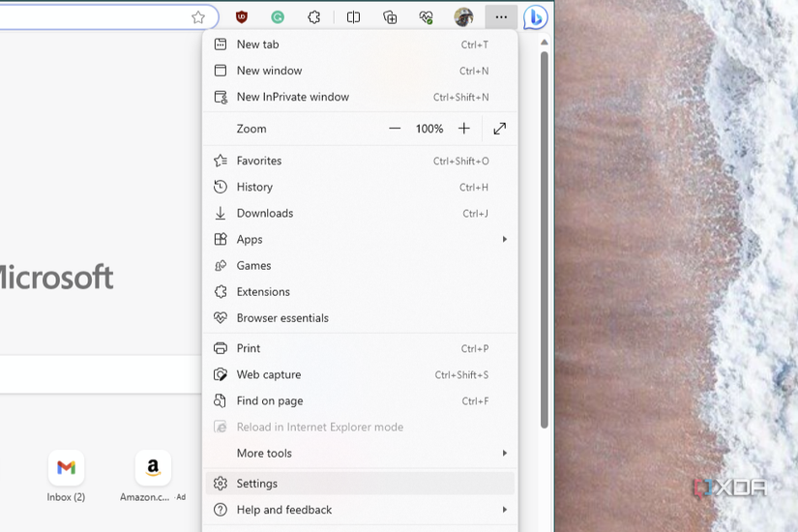The height and width of the screenshot is (532, 798).
Task: Click the New tab icon in menu
Action: [x=221, y=44]
